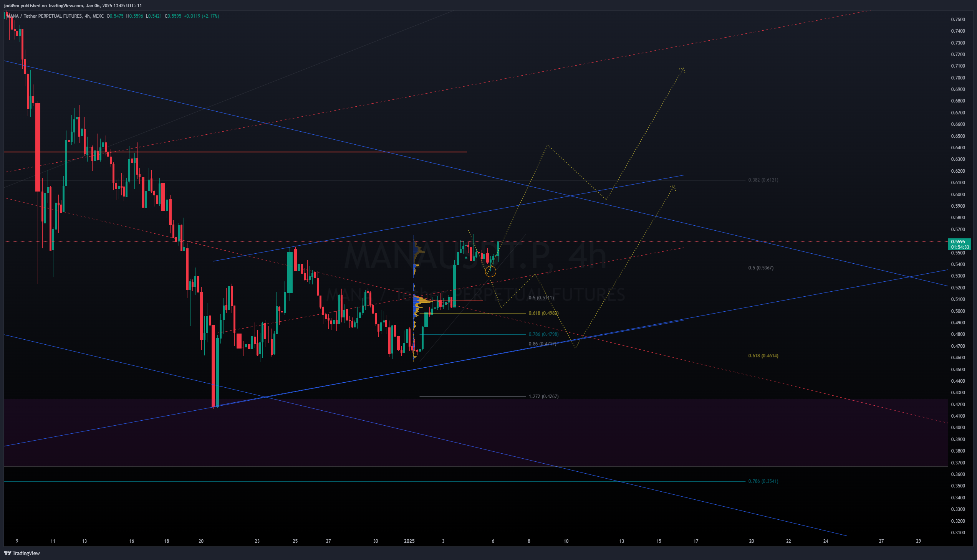Screen dimensions: 977x560
Task: Click the Fibonacci label 0.5 (0.5367)
Action: tap(761, 268)
